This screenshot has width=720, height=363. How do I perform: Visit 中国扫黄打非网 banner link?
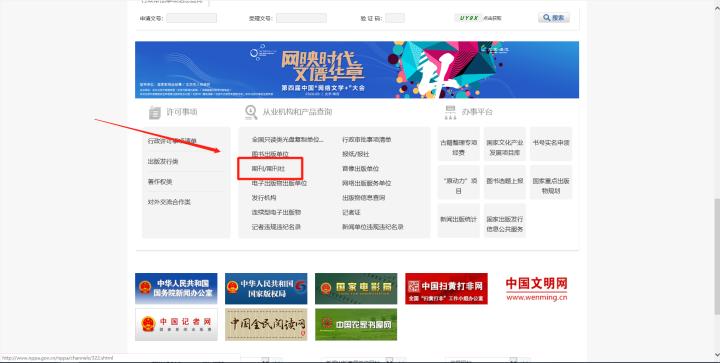[x=446, y=288]
